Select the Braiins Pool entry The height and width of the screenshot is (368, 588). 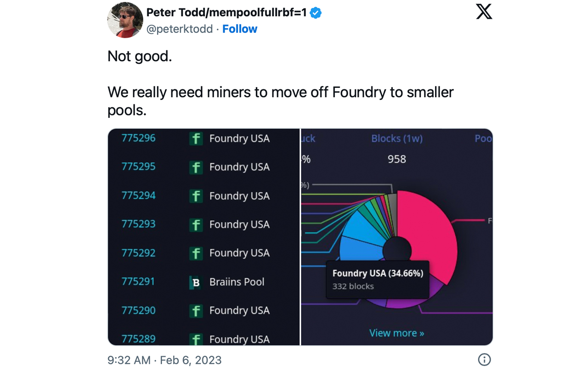coord(237,282)
